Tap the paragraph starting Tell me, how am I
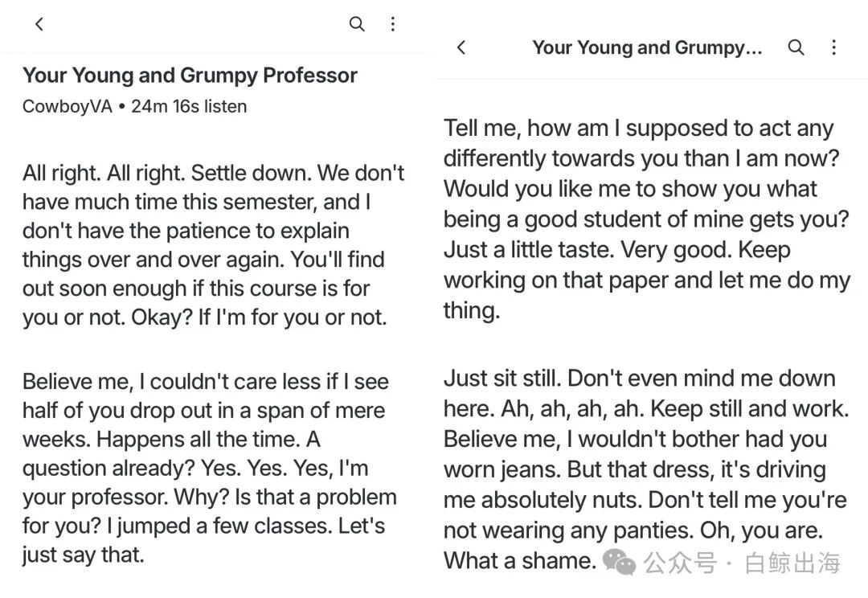This screenshot has height=598, width=868. pyautogui.click(x=646, y=219)
